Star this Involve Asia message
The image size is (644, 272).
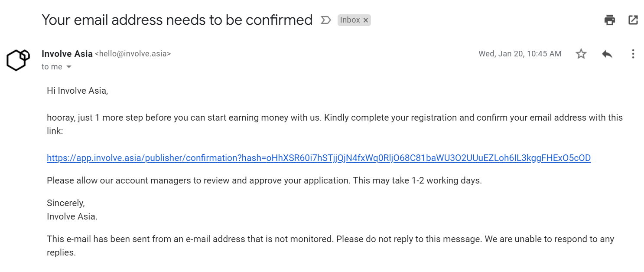click(x=581, y=54)
